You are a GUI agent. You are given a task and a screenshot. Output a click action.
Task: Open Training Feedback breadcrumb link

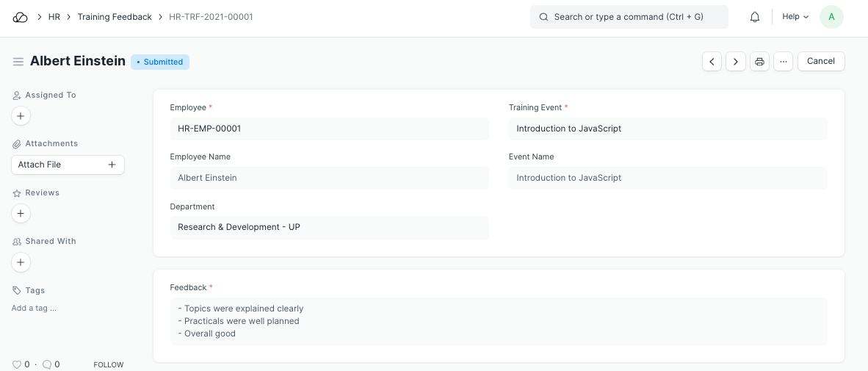click(115, 17)
